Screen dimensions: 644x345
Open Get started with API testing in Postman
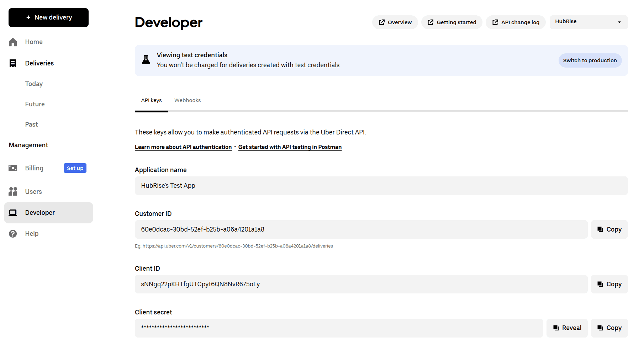[x=290, y=147]
